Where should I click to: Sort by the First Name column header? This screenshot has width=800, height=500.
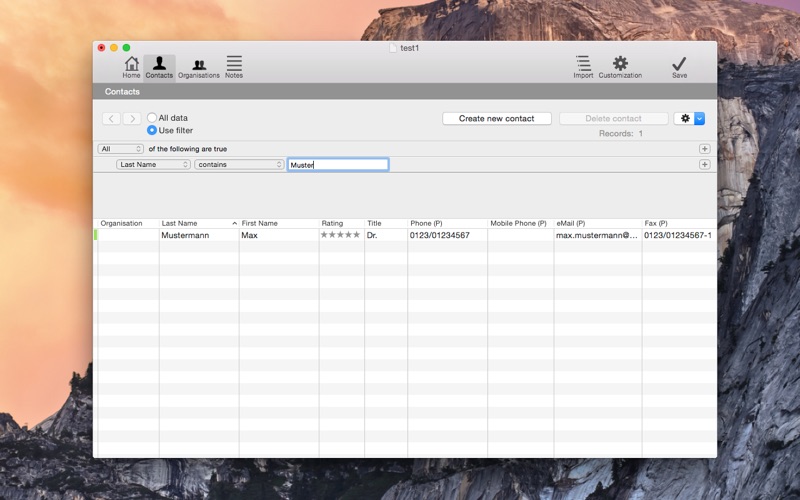point(279,223)
